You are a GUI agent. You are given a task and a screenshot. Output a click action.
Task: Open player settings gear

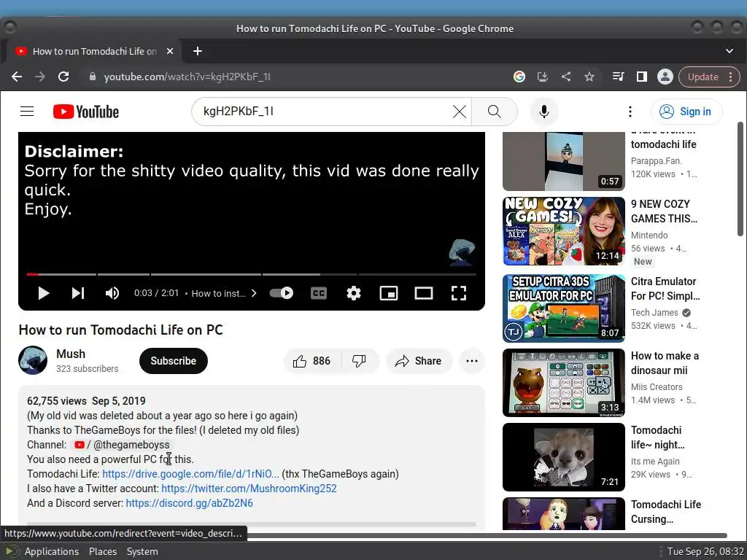pos(354,293)
